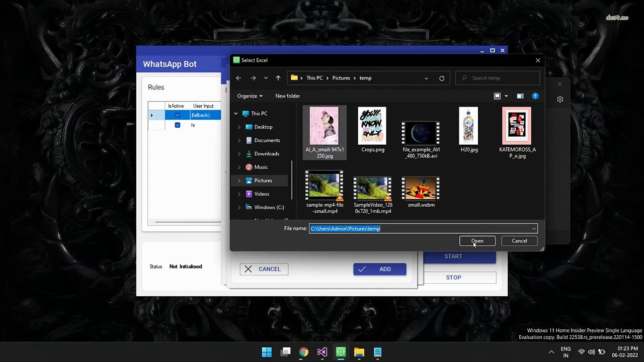644x362 pixels.
Task: Click the Back arrow in file dialog
Action: (x=238, y=78)
